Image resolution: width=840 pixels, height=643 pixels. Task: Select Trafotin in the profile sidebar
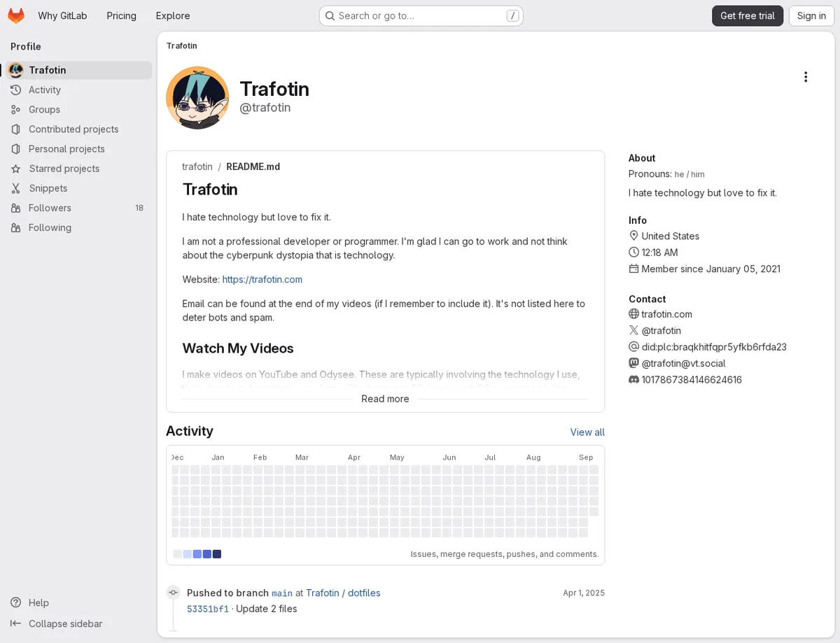click(x=78, y=70)
